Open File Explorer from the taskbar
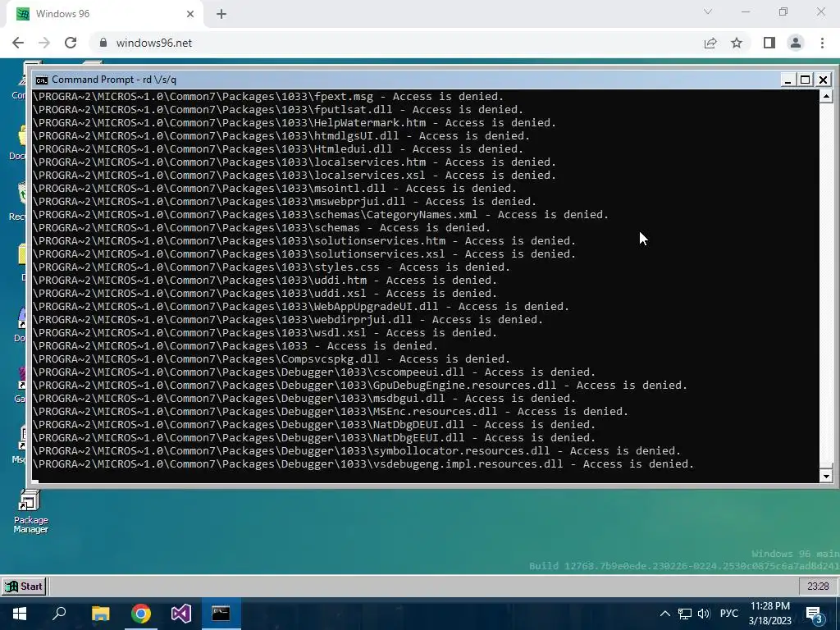This screenshot has height=630, width=840. pos(100,614)
